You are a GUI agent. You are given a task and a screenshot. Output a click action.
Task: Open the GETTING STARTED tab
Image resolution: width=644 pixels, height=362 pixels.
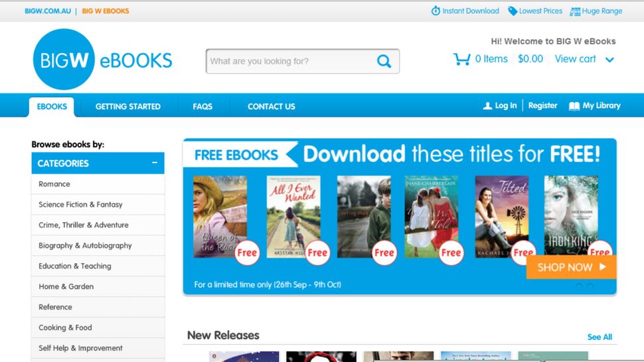127,107
